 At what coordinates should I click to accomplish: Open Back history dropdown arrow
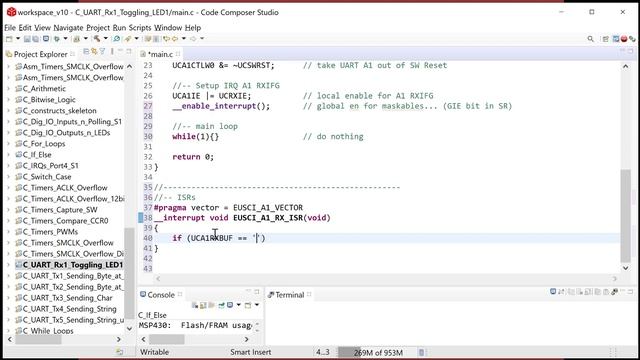click(184, 39)
